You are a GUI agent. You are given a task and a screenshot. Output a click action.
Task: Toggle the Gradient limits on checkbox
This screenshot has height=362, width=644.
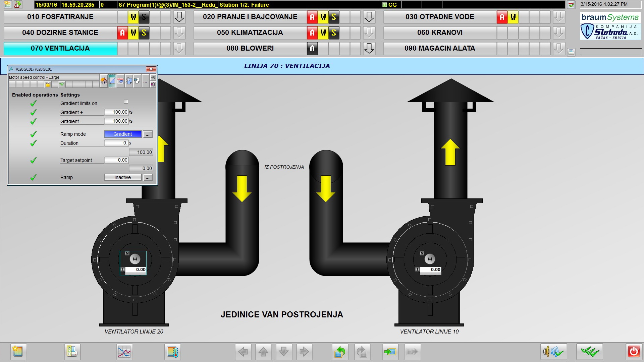click(126, 102)
